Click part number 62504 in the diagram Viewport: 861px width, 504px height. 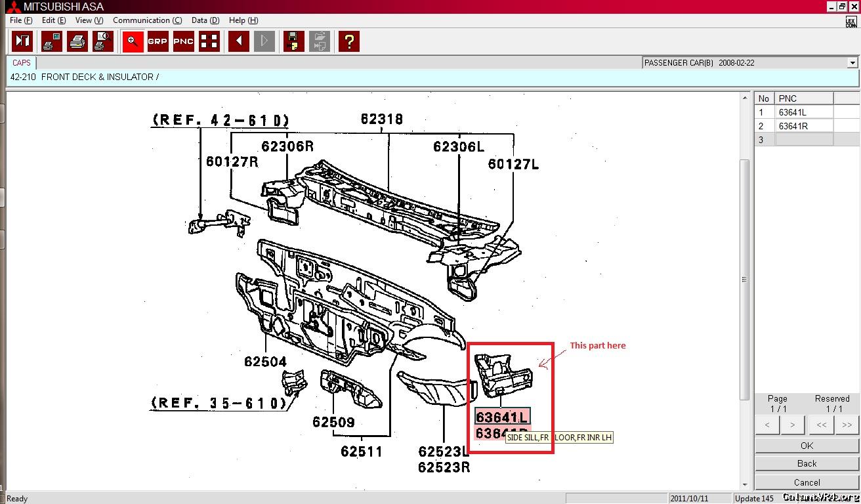265,361
